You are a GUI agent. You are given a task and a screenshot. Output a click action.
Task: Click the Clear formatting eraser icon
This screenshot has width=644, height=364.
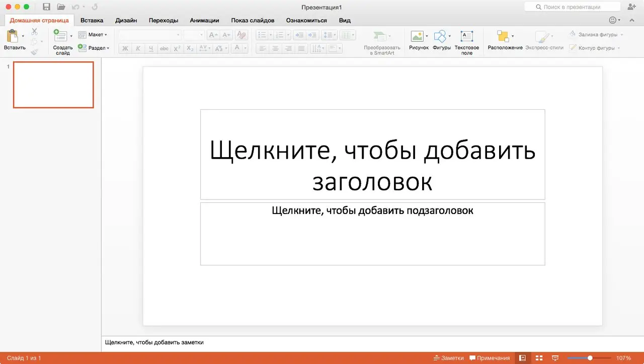point(242,35)
